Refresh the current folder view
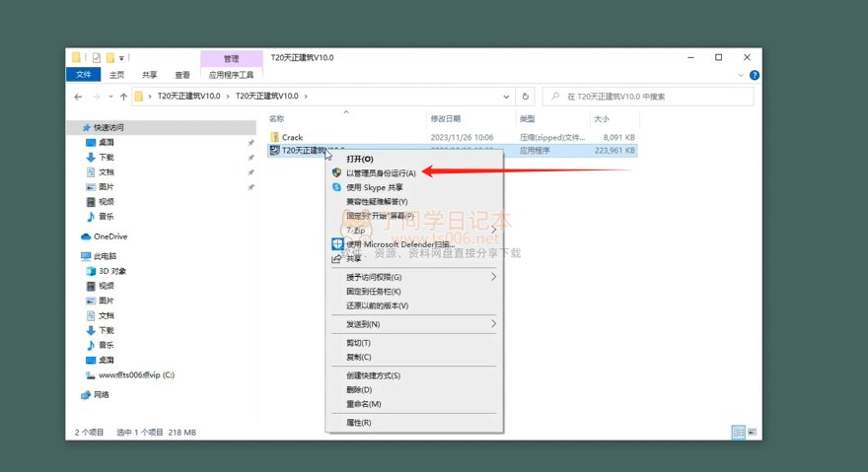 click(x=526, y=97)
